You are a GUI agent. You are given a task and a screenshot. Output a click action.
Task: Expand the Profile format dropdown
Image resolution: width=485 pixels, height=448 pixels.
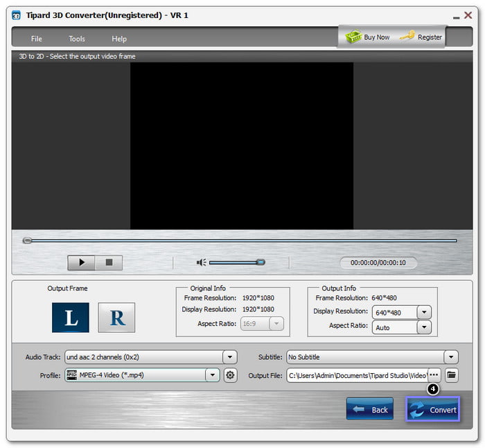pyautogui.click(x=213, y=375)
